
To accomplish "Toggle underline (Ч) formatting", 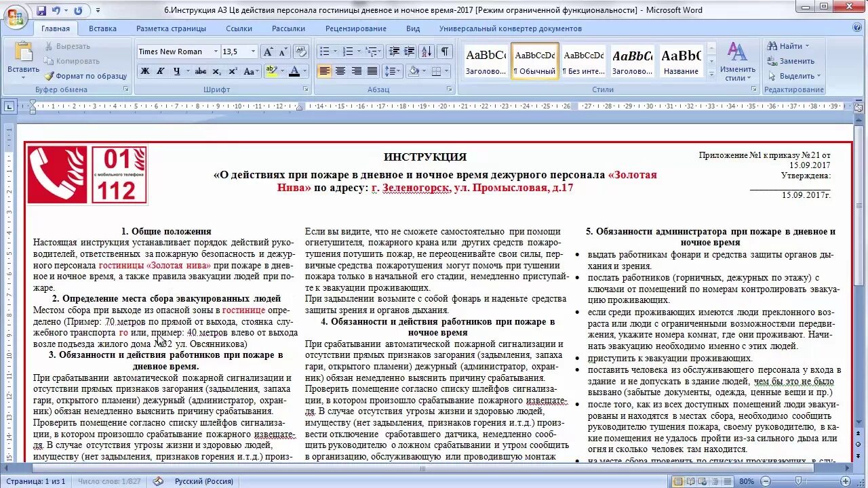I will tap(177, 71).
